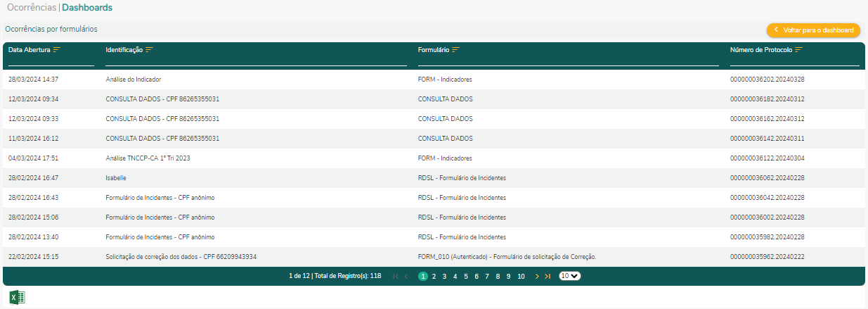Click Voltar para o dashboard button

pyautogui.click(x=813, y=30)
